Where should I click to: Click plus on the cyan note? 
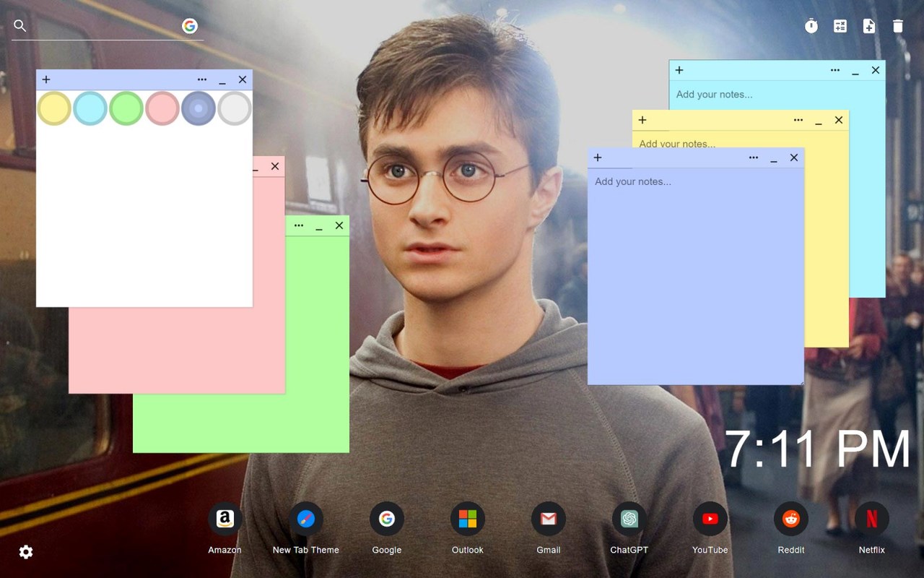pos(679,70)
